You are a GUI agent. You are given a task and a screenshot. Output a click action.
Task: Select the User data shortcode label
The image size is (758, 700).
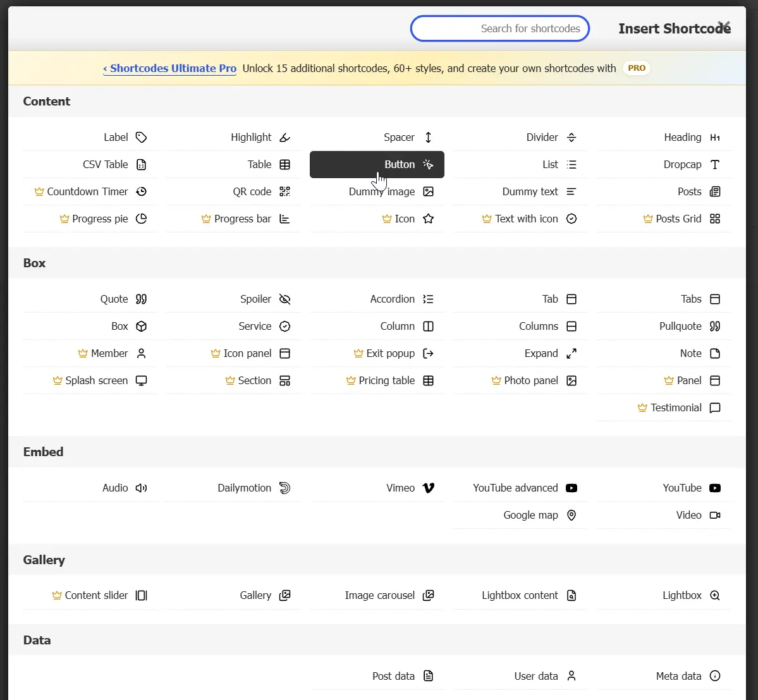[535, 677]
